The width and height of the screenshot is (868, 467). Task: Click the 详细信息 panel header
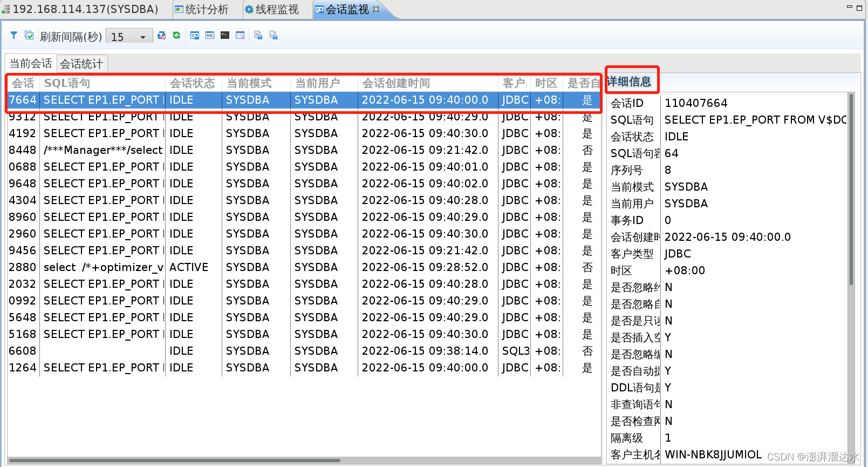(x=629, y=82)
